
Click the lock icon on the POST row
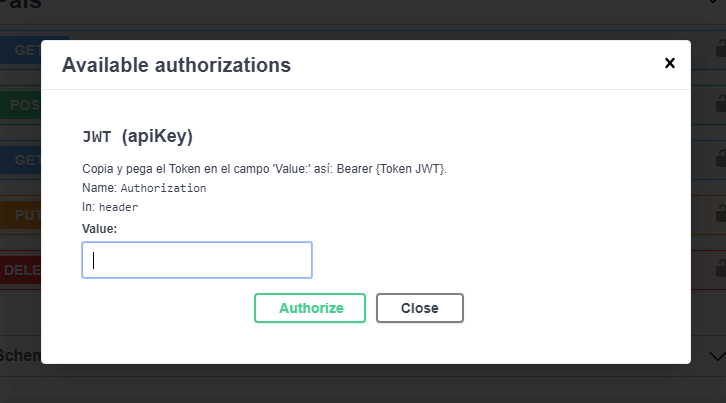click(x=721, y=103)
